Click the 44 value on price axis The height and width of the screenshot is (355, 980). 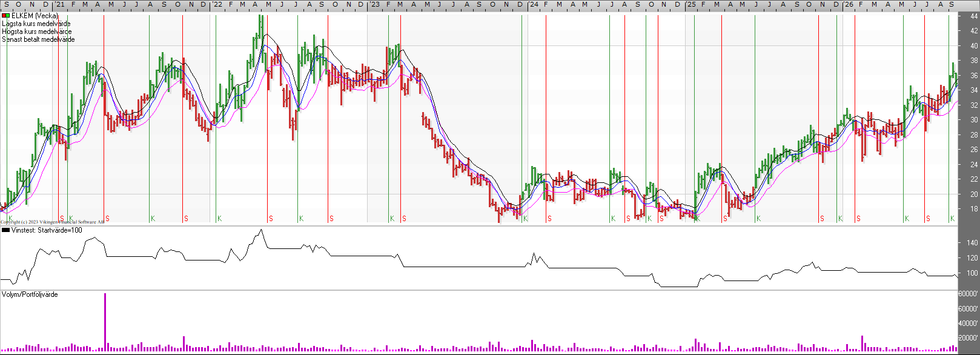point(974,16)
